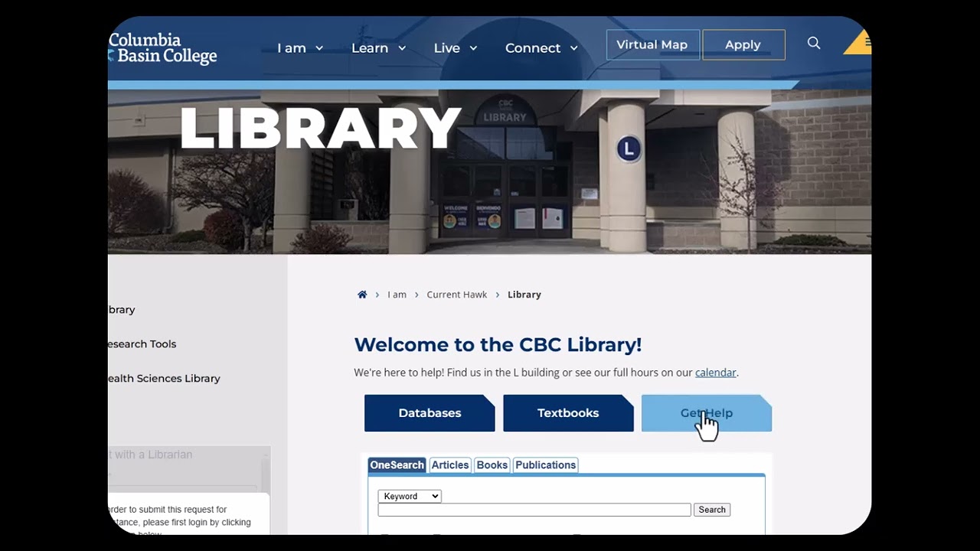Go to home via breadcrumb house icon

[362, 295]
